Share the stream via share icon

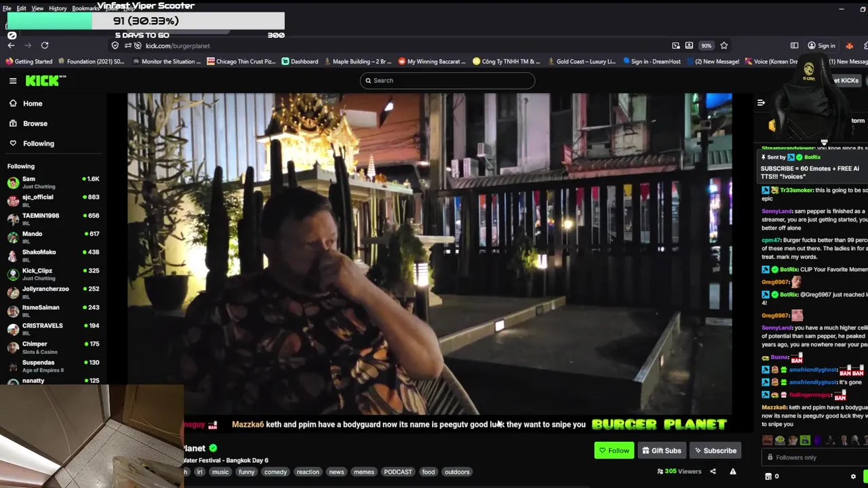(x=713, y=471)
